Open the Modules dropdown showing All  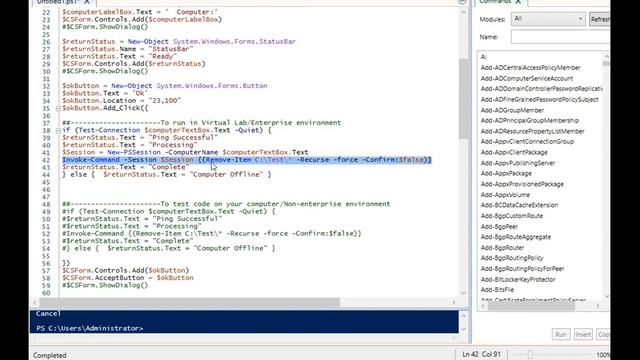(x=548, y=19)
